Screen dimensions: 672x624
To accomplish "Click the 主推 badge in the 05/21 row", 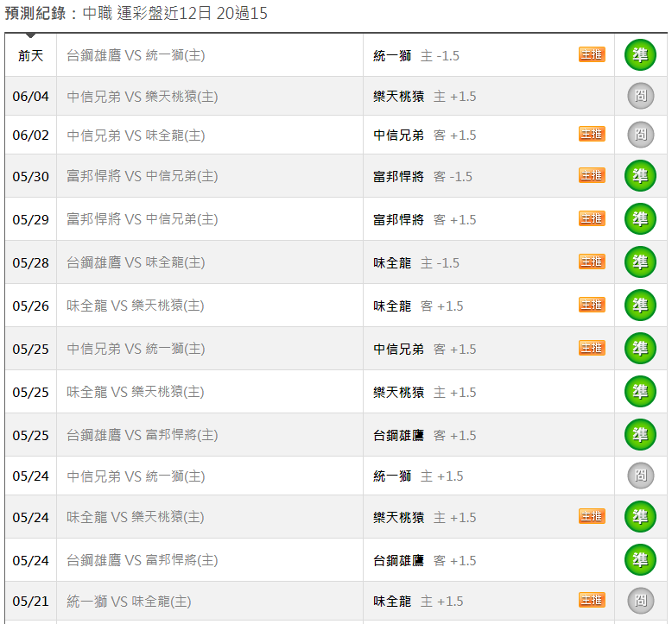I will 592,600.
